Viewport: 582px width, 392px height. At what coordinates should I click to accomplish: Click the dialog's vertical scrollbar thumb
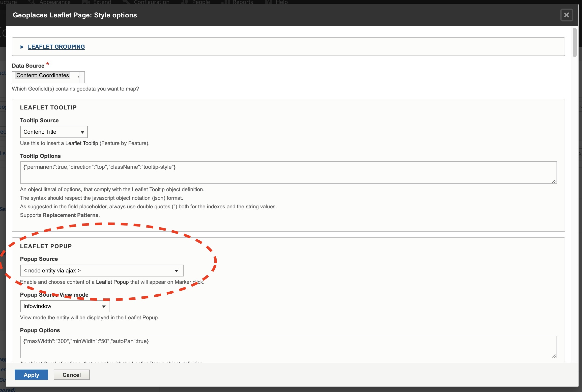tap(574, 42)
